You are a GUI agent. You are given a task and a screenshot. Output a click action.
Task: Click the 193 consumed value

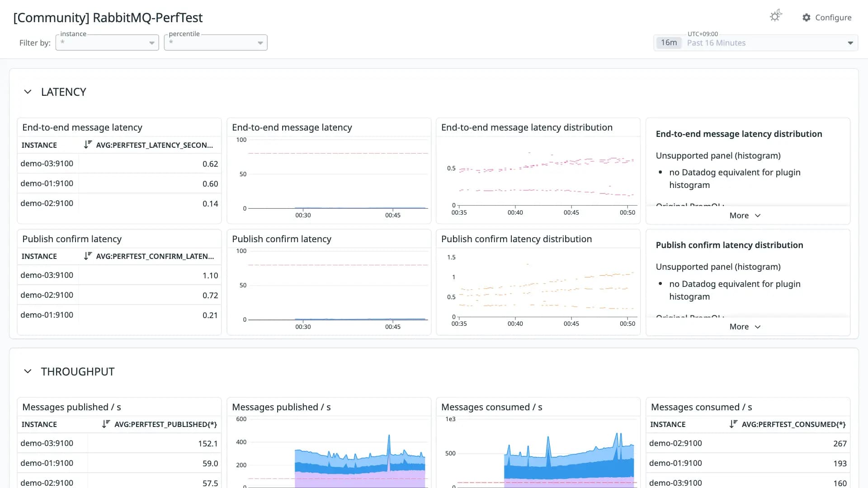[x=840, y=464]
